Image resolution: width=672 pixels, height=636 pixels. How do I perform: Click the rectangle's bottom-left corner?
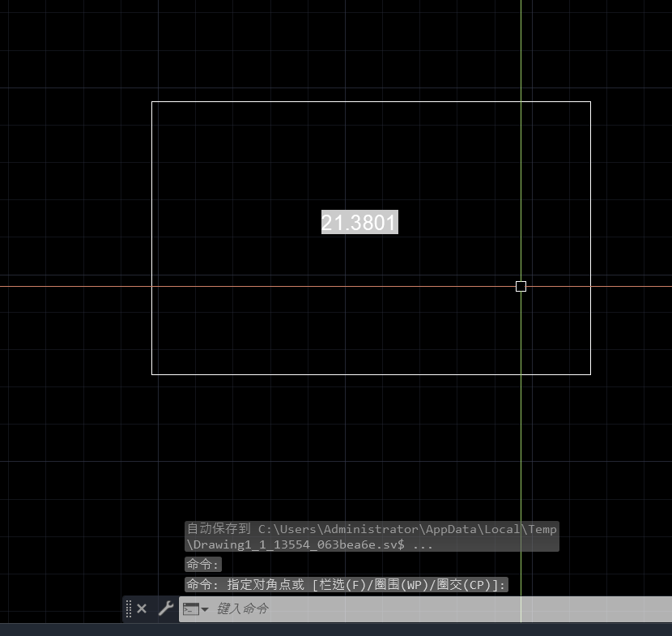pyautogui.click(x=152, y=374)
